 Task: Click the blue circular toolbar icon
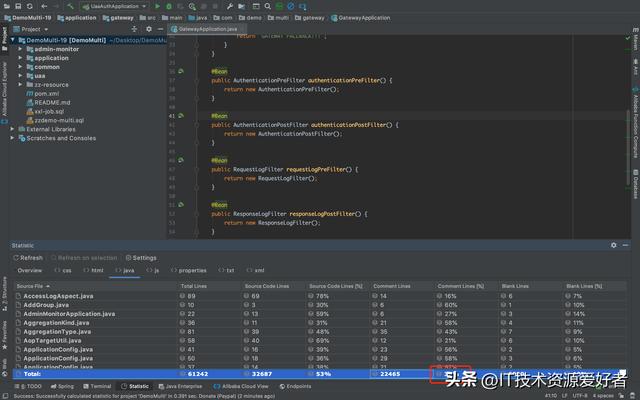(291, 6)
